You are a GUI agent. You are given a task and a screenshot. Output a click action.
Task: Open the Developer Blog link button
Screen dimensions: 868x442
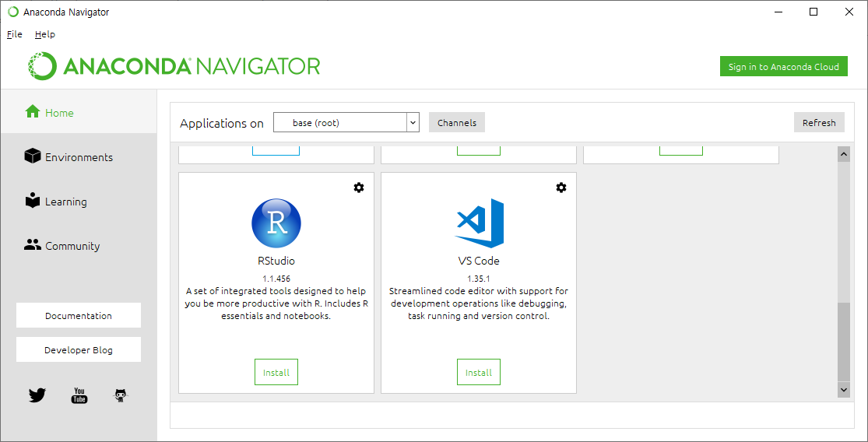click(79, 349)
